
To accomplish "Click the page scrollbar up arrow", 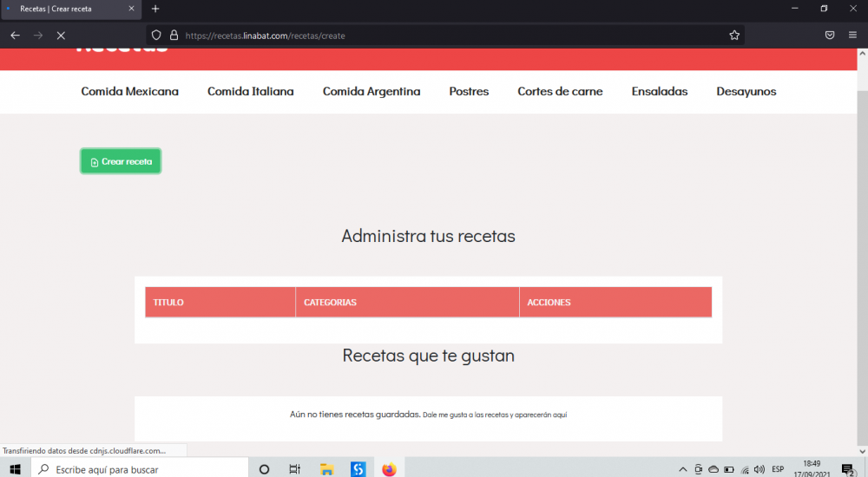I will pyautogui.click(x=862, y=54).
